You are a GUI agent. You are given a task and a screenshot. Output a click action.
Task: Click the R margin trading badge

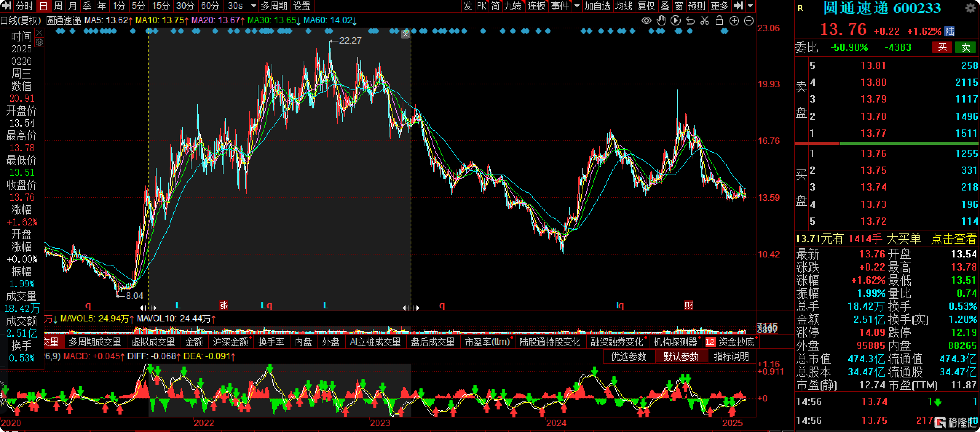click(x=801, y=8)
